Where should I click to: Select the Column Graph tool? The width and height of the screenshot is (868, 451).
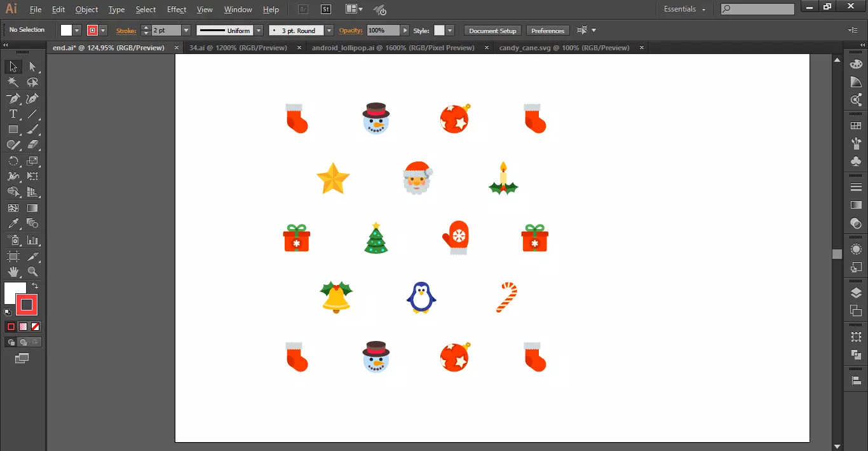tap(33, 240)
